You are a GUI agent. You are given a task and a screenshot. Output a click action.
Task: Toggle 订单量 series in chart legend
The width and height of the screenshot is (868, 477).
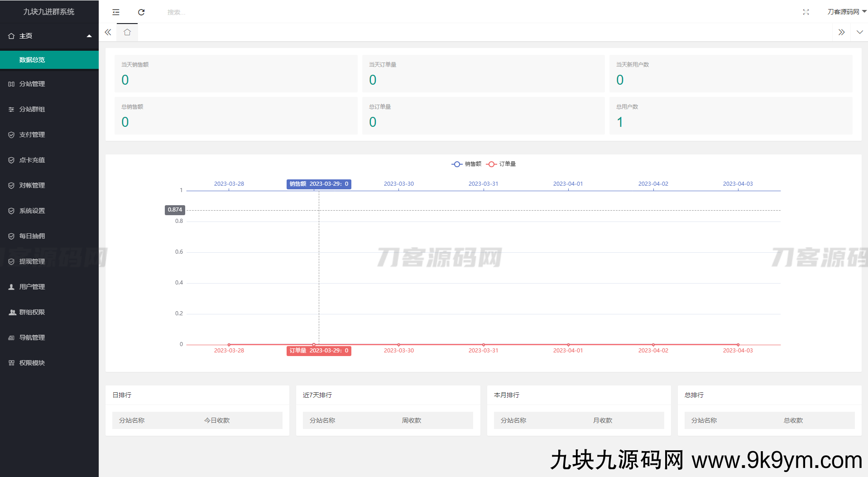[x=501, y=164]
